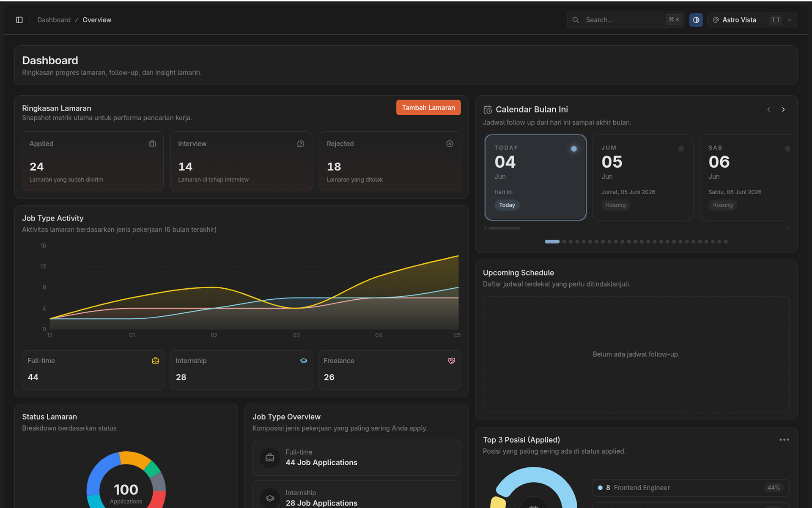Screen dimensions: 812x508
Task: Click the blue status dot on Today card
Action: pos(574,149)
